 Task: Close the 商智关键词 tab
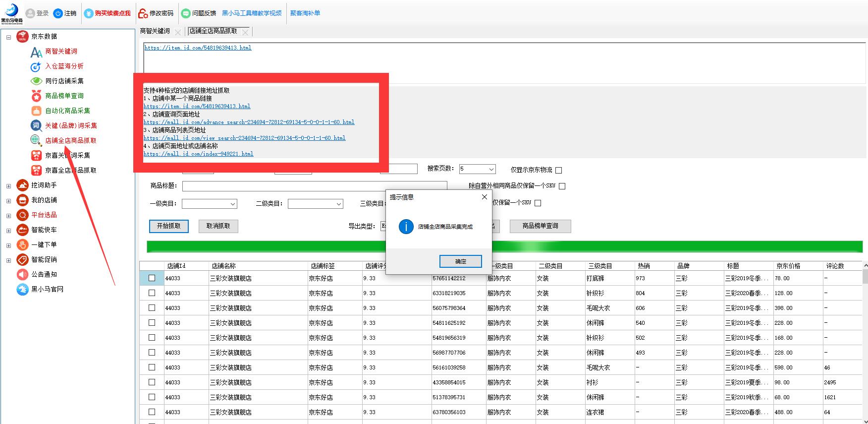[178, 32]
